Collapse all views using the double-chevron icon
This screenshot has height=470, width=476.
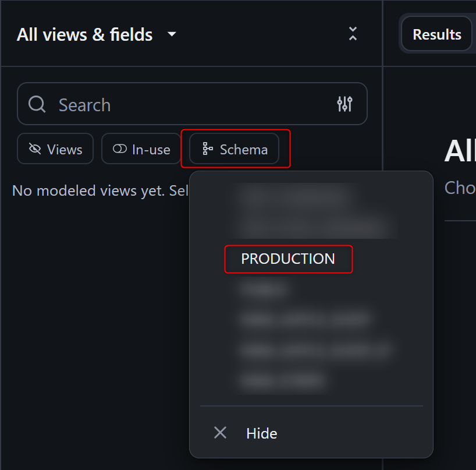point(353,34)
